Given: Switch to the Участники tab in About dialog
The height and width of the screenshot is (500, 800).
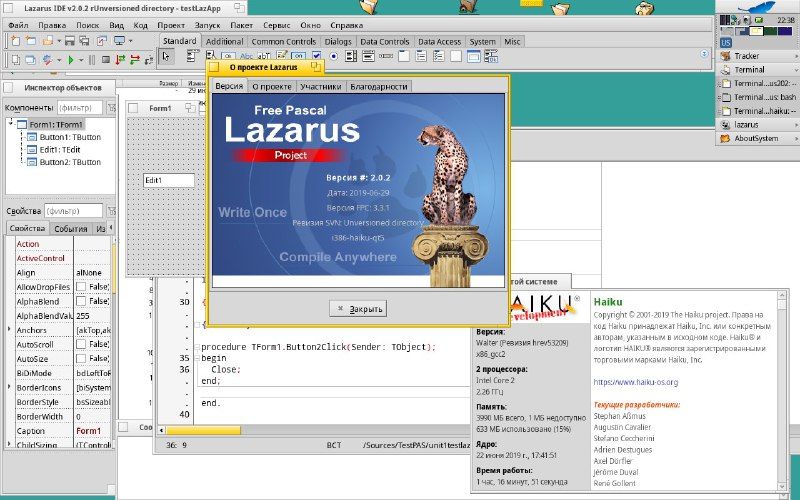Looking at the screenshot, I should coord(320,87).
